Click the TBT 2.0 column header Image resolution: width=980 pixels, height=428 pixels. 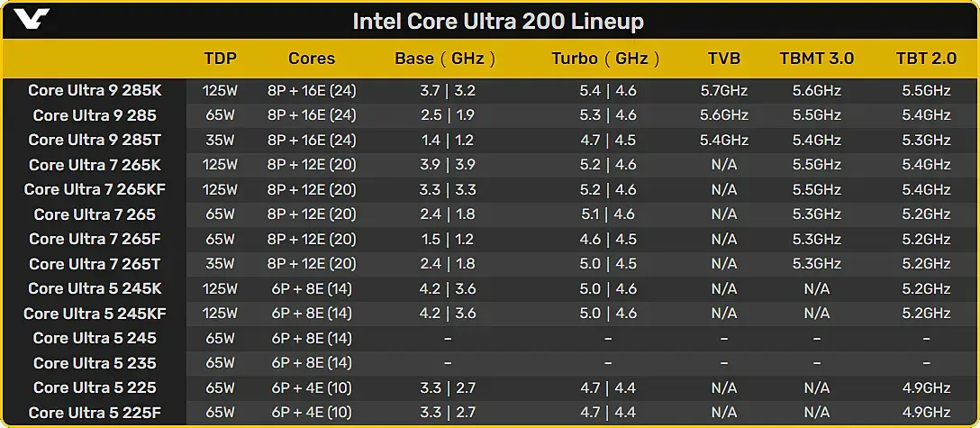click(x=925, y=59)
